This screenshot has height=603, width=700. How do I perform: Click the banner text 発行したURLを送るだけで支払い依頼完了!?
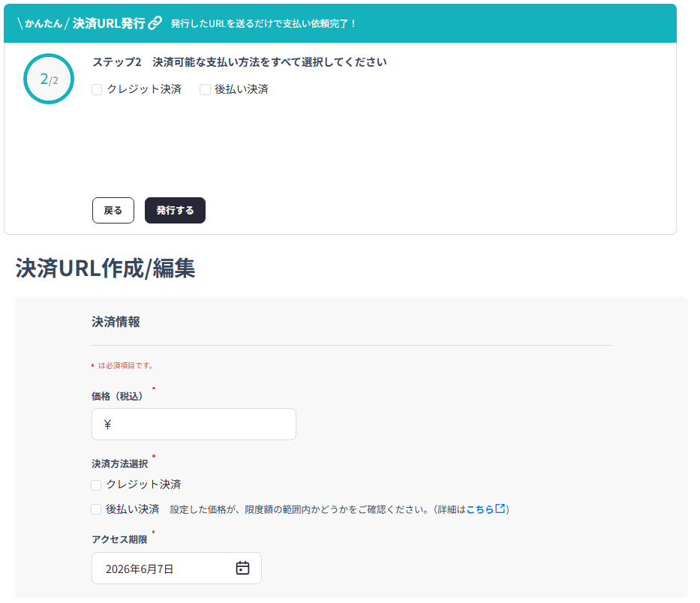coord(263,23)
